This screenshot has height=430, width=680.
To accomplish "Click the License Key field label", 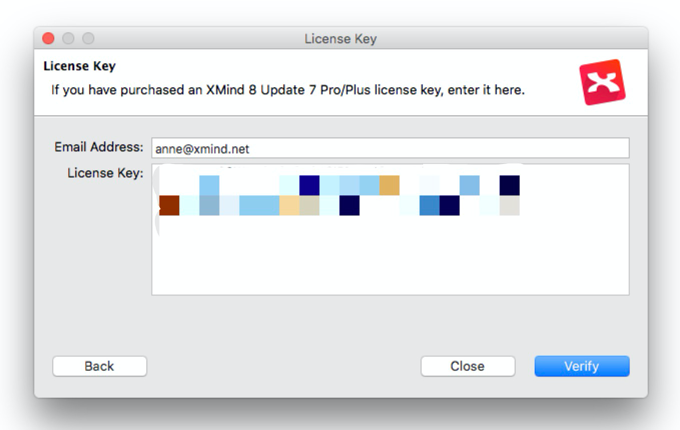I will [x=105, y=173].
